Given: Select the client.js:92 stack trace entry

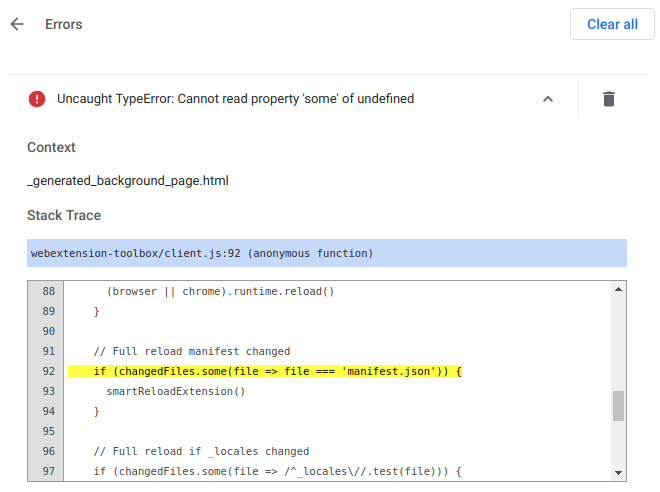Looking at the screenshot, I should click(327, 253).
